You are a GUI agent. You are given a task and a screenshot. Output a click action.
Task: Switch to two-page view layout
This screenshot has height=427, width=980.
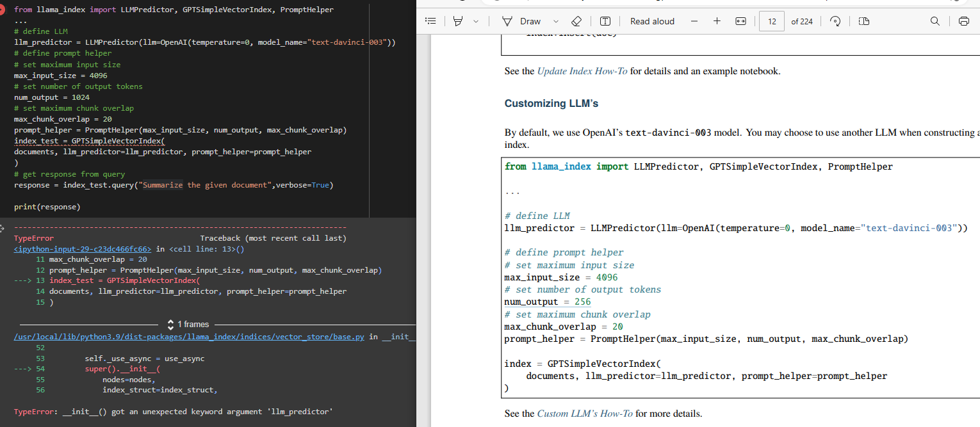click(x=863, y=20)
